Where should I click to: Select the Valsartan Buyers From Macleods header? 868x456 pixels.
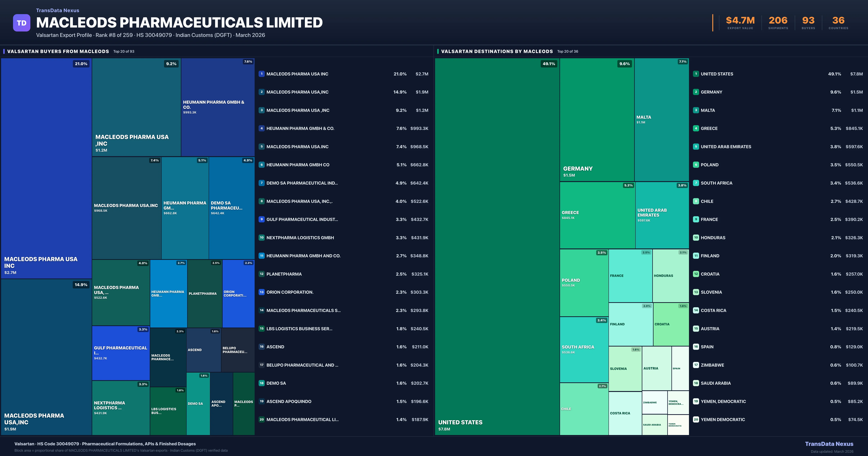click(x=58, y=51)
